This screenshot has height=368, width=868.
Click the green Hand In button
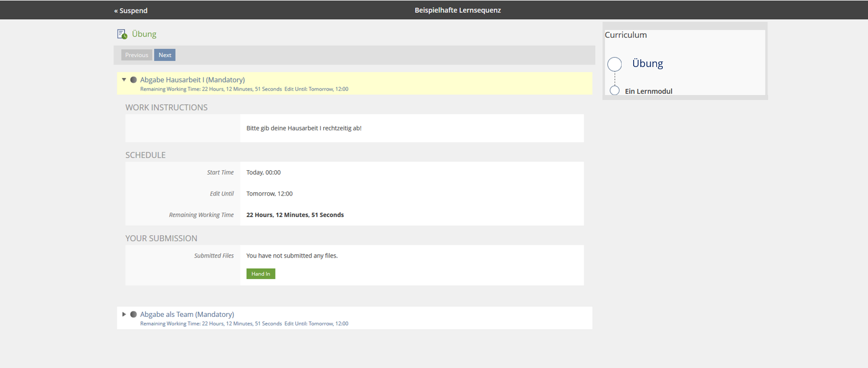[261, 274]
